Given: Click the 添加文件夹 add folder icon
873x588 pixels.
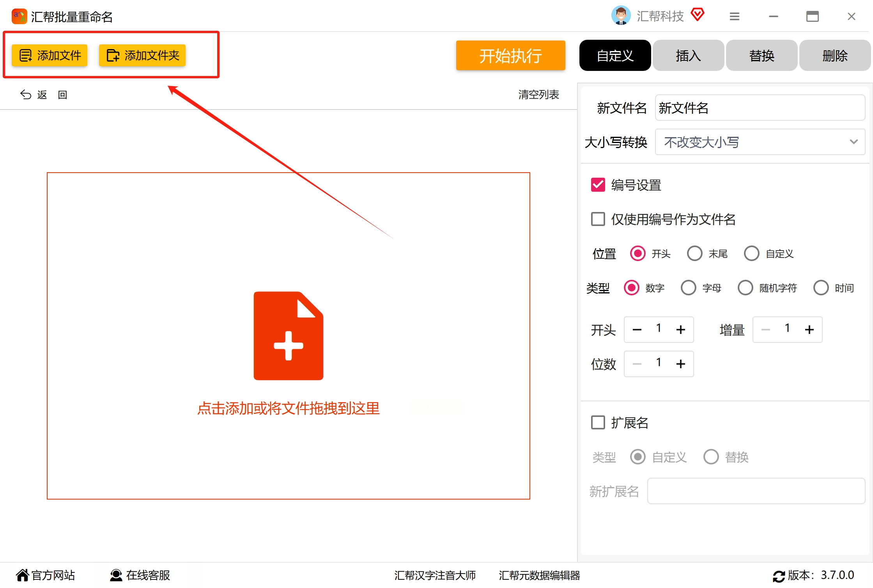Looking at the screenshot, I should [112, 55].
